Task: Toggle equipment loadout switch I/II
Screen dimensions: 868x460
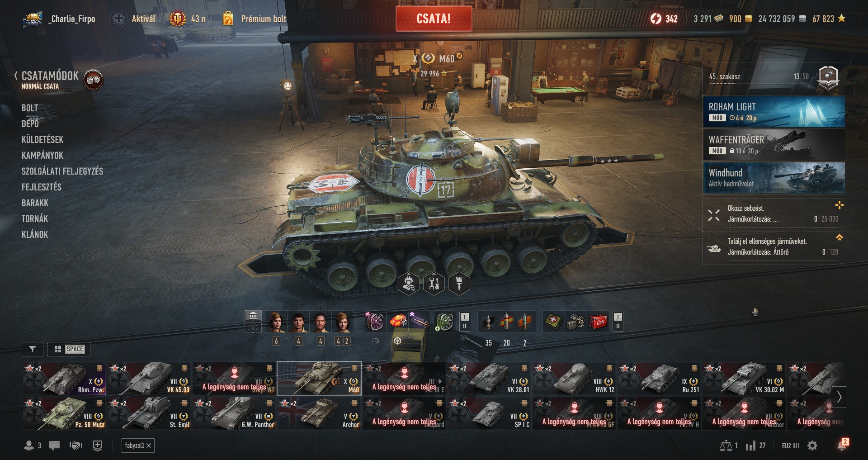Action: 464,322
